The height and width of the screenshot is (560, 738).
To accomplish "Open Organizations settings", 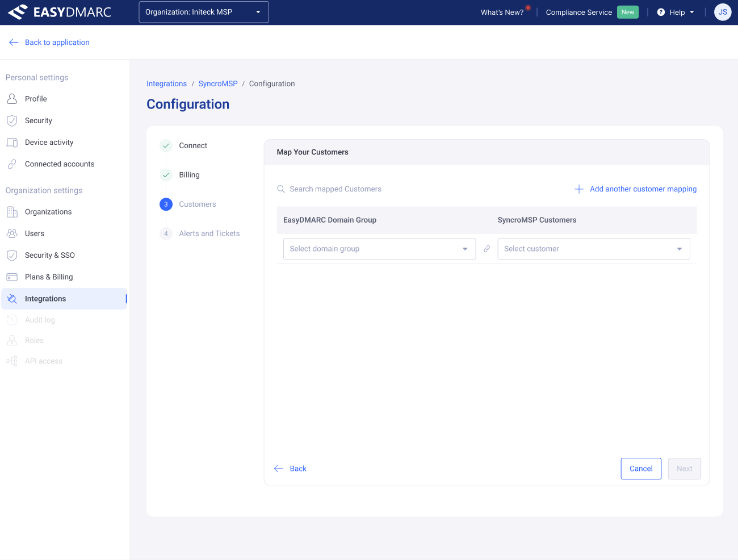I will coord(48,212).
